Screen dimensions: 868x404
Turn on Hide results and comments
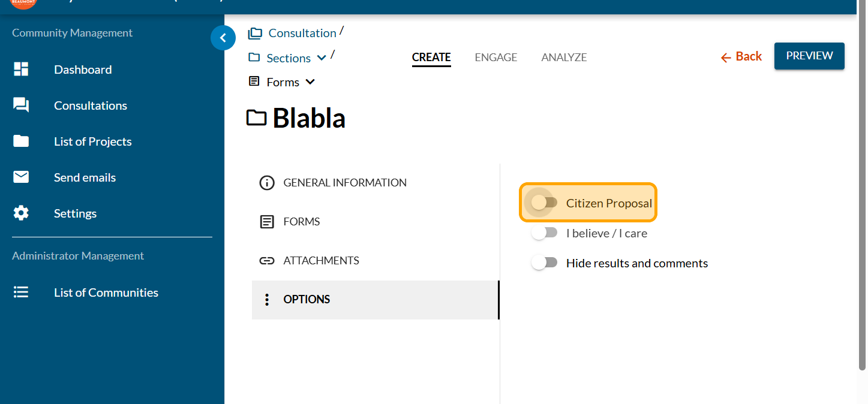coord(544,263)
